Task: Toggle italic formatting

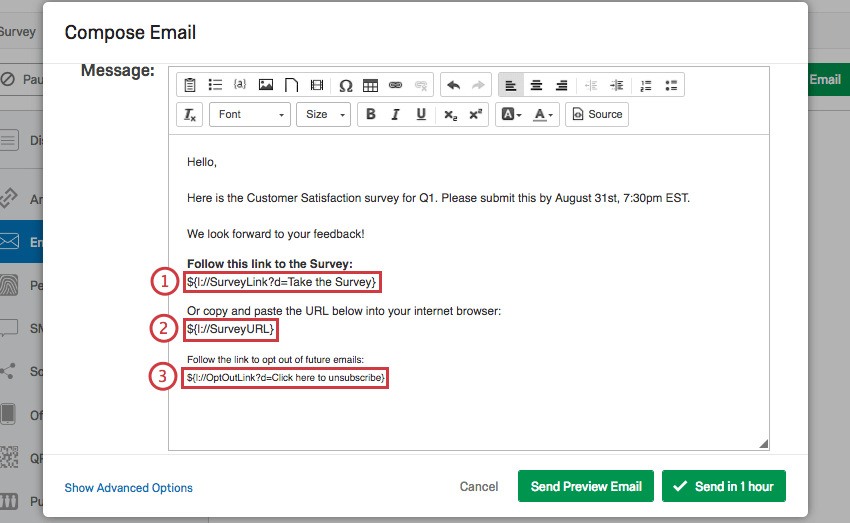Action: [396, 114]
